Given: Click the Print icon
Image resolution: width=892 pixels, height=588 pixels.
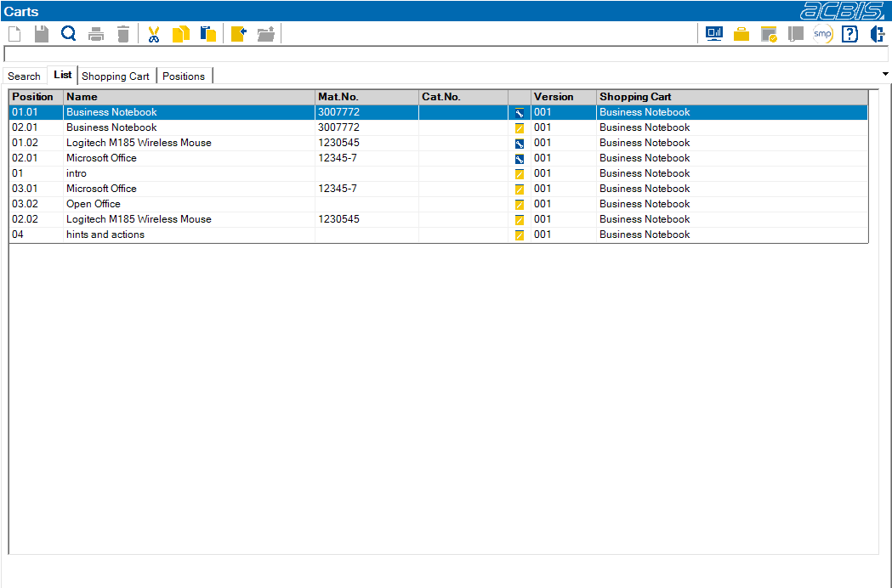Looking at the screenshot, I should 96,34.
